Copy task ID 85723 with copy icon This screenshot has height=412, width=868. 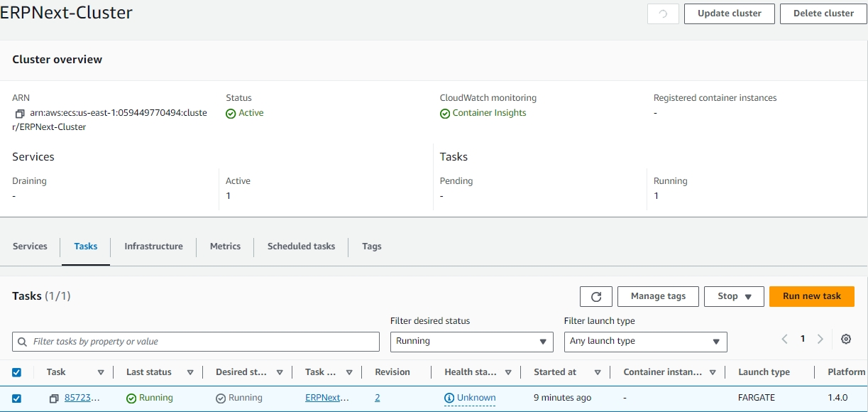pos(54,399)
